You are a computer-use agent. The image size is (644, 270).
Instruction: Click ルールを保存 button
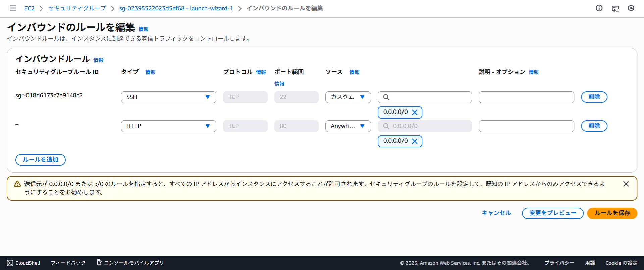click(x=612, y=213)
